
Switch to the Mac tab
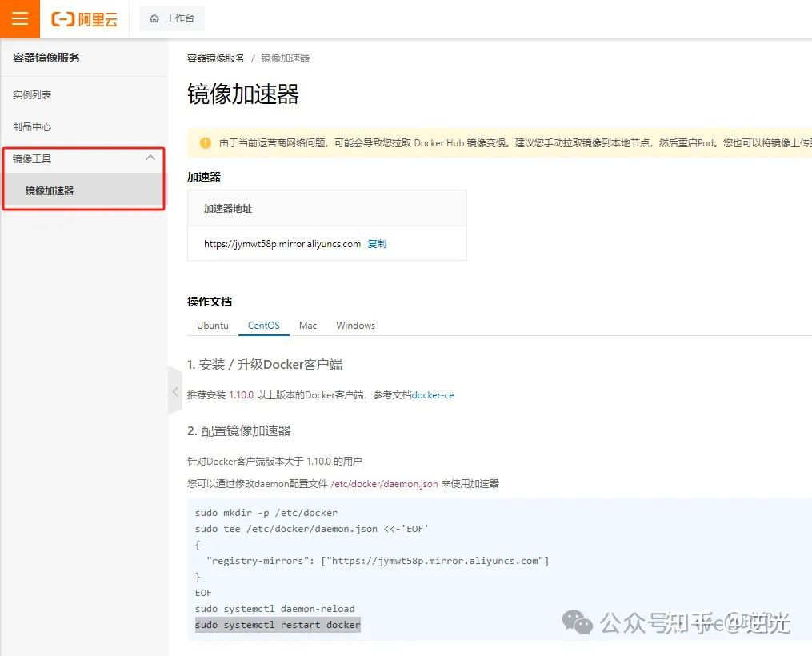tap(308, 325)
